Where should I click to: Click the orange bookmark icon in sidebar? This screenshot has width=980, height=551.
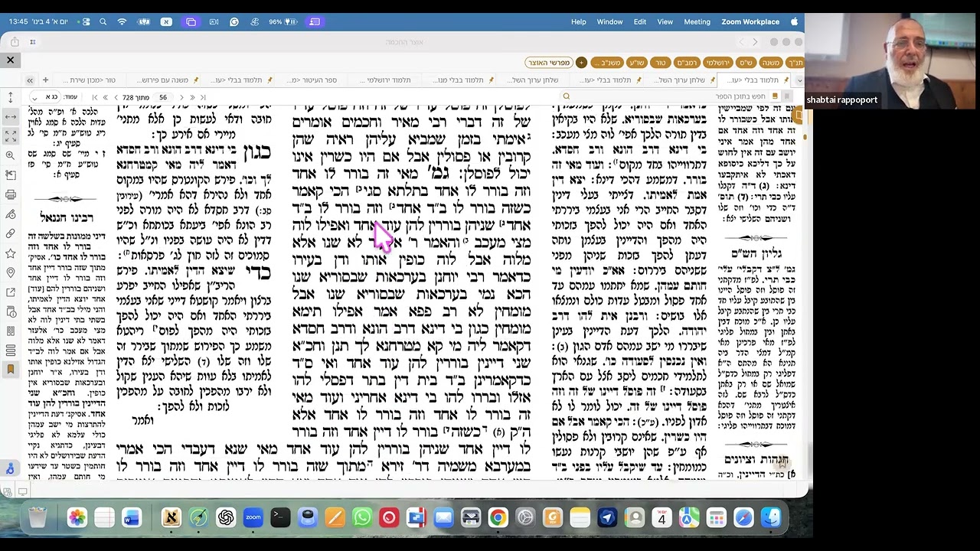point(10,370)
